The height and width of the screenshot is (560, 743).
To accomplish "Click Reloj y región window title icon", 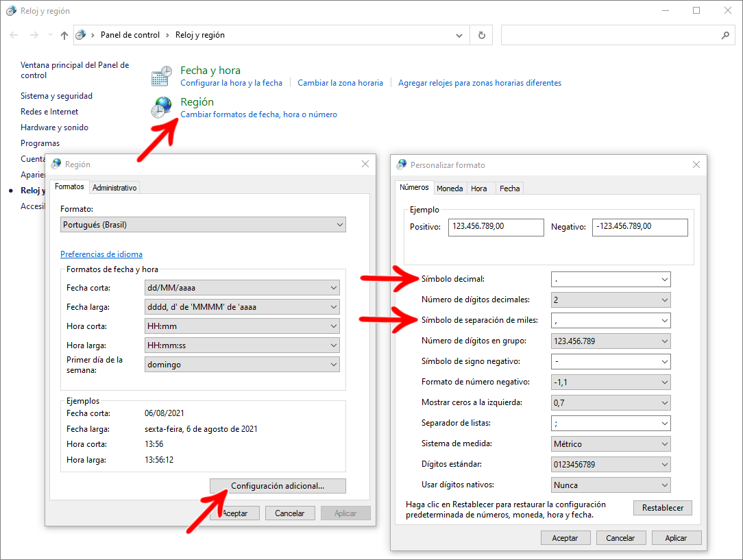I will pos(12,10).
